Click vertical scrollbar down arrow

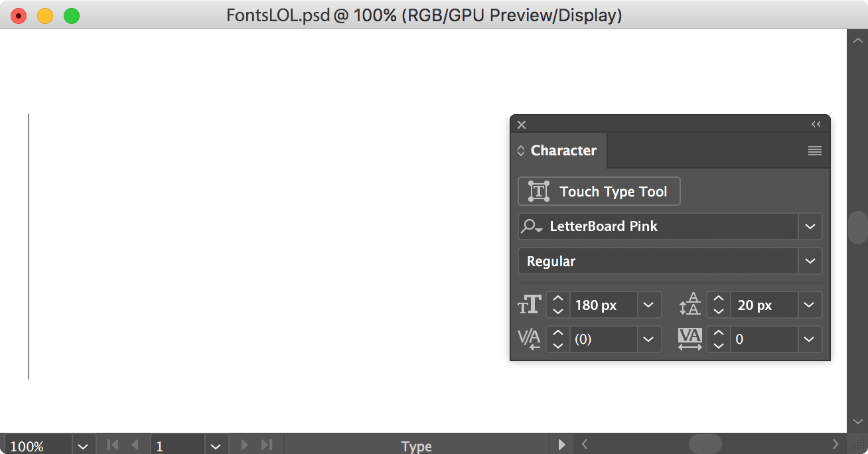[857, 421]
